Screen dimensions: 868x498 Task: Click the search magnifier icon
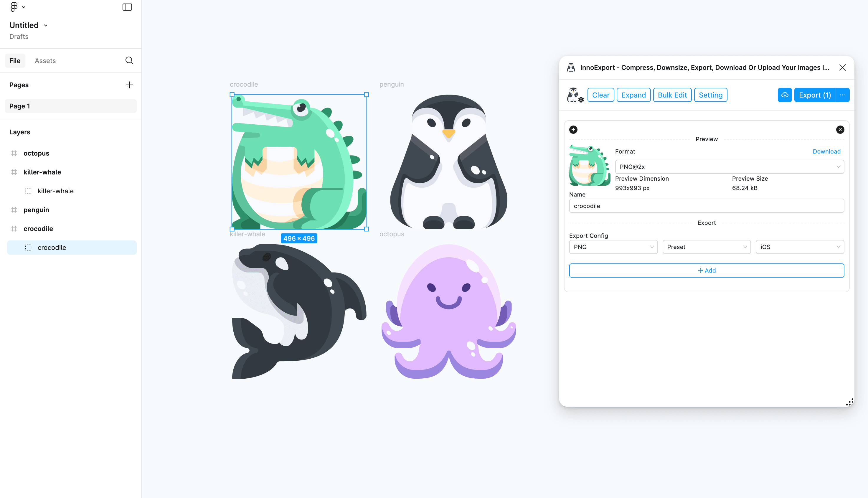tap(129, 60)
